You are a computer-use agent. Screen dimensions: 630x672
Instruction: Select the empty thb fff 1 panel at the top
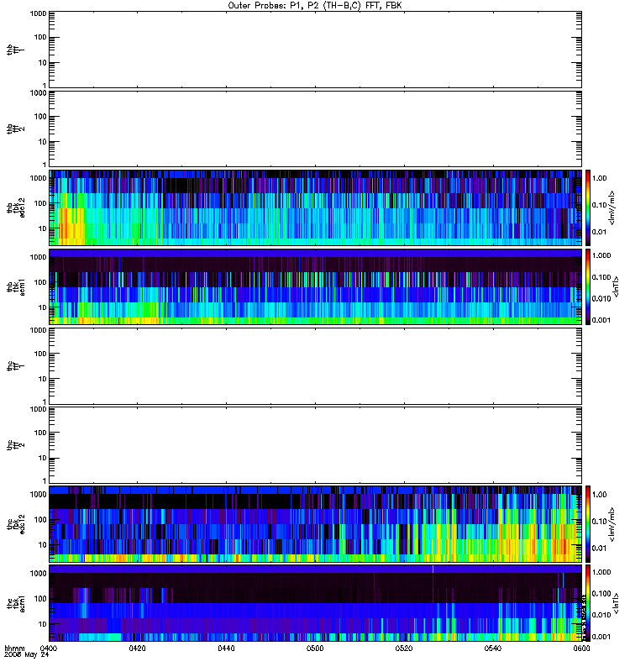[316, 50]
